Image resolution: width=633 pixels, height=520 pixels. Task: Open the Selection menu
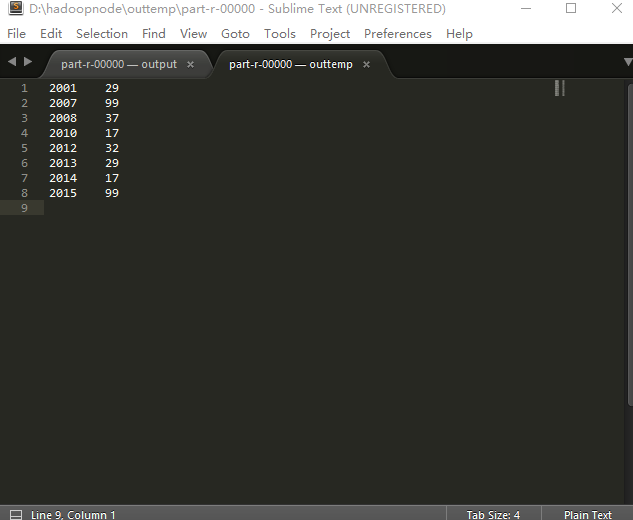(x=102, y=34)
